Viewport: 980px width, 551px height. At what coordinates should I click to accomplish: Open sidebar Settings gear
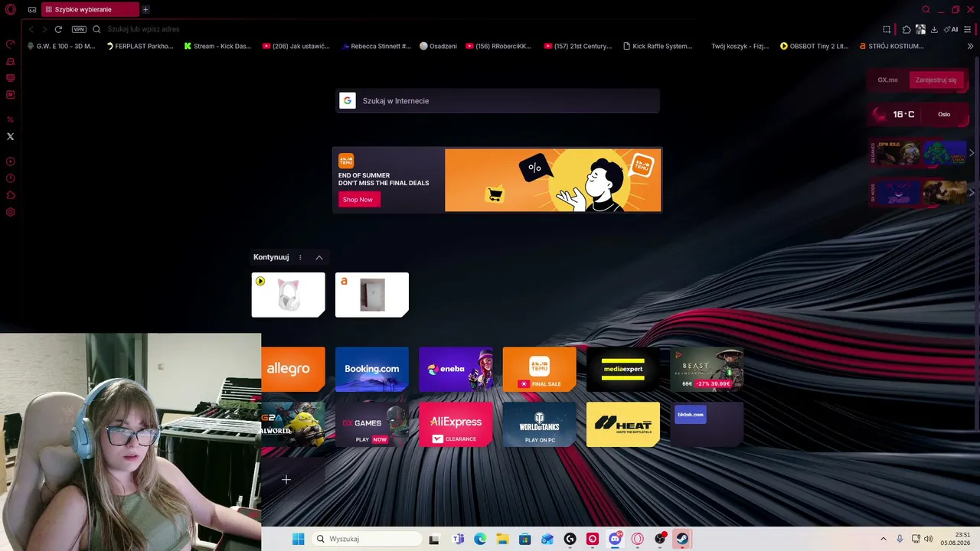coord(11,212)
